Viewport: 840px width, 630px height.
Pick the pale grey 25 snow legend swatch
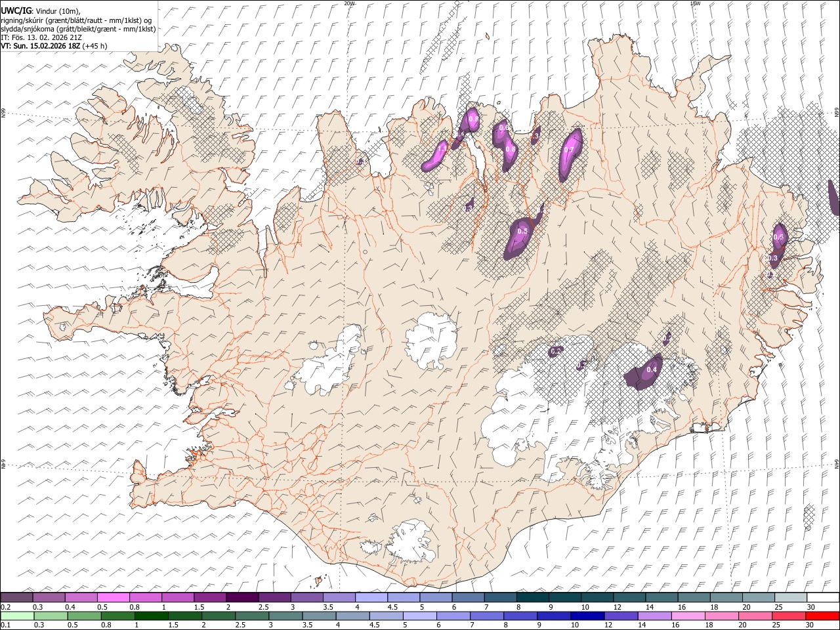[x=791, y=598]
